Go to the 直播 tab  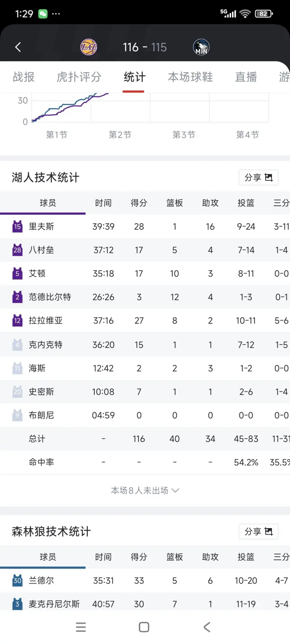coord(246,77)
